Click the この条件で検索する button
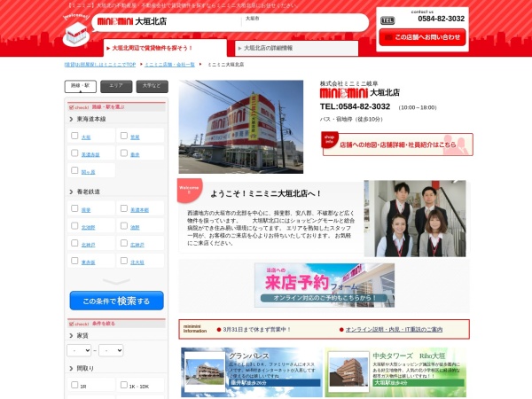Viewport: 532px width, 399px height. [117, 301]
